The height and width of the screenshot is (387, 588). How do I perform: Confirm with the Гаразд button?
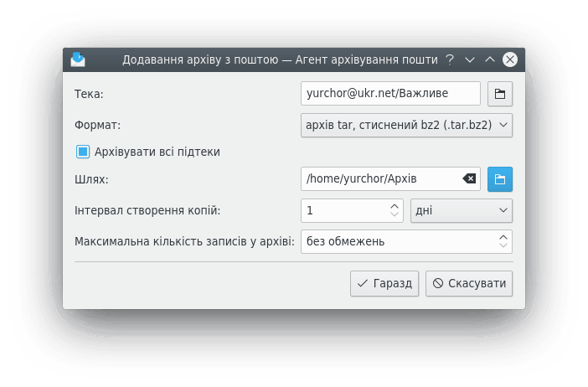tap(384, 283)
